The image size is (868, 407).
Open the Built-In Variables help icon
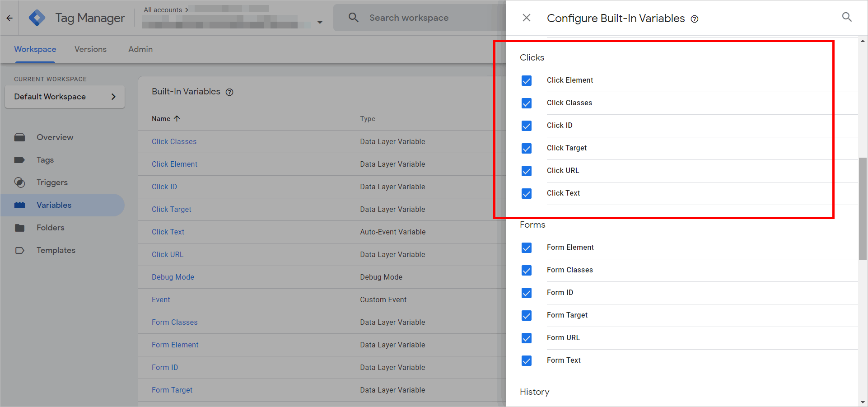pyautogui.click(x=229, y=92)
